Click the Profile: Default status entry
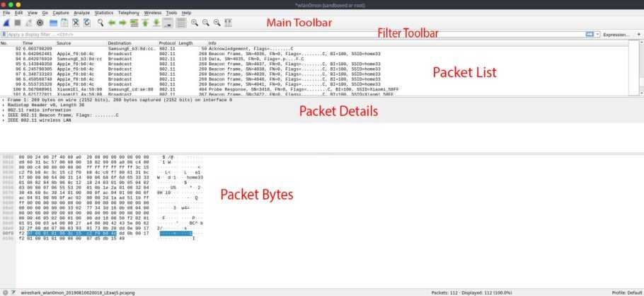This screenshot has height=296, width=644. 626,292
